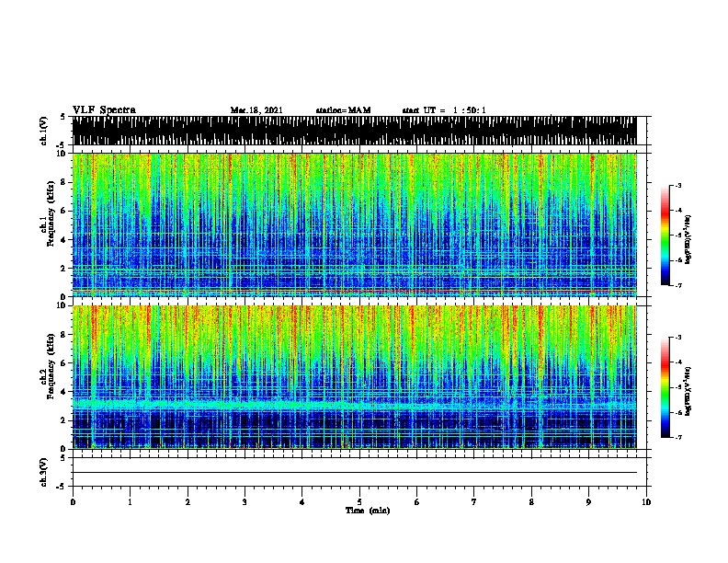Select the ch.3(V) axis label at bottom
Screen dimensions: 728x563
coord(44,472)
